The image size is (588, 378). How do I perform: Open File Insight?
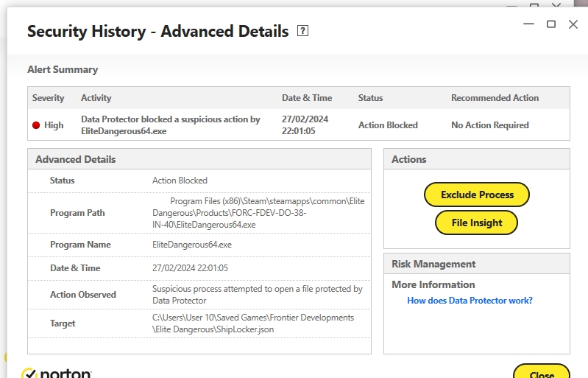click(476, 223)
